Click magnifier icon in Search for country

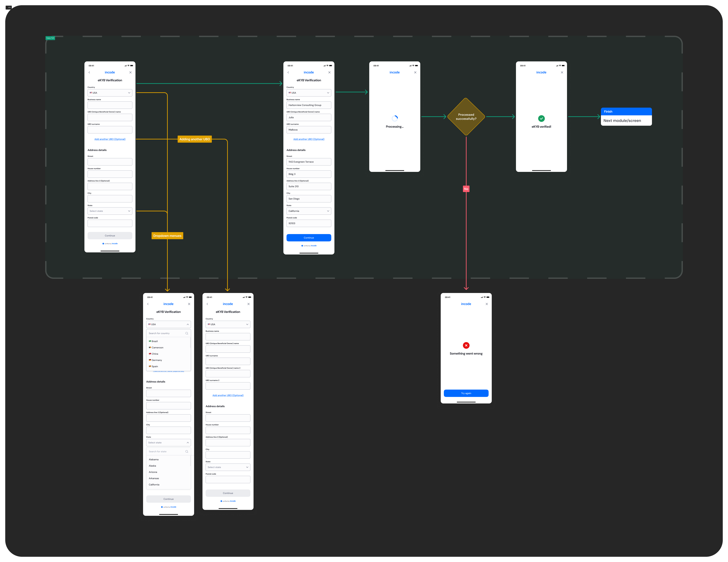click(187, 333)
